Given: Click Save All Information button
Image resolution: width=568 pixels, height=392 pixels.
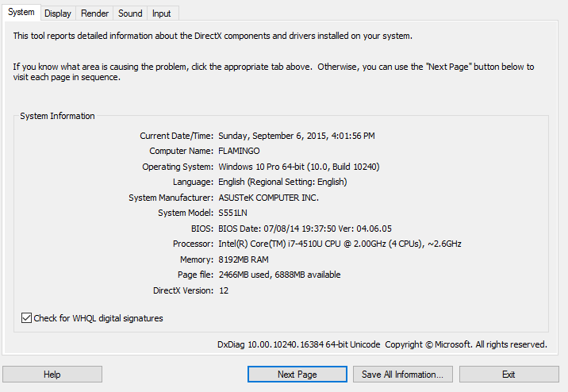Looking at the screenshot, I should pyautogui.click(x=402, y=375).
